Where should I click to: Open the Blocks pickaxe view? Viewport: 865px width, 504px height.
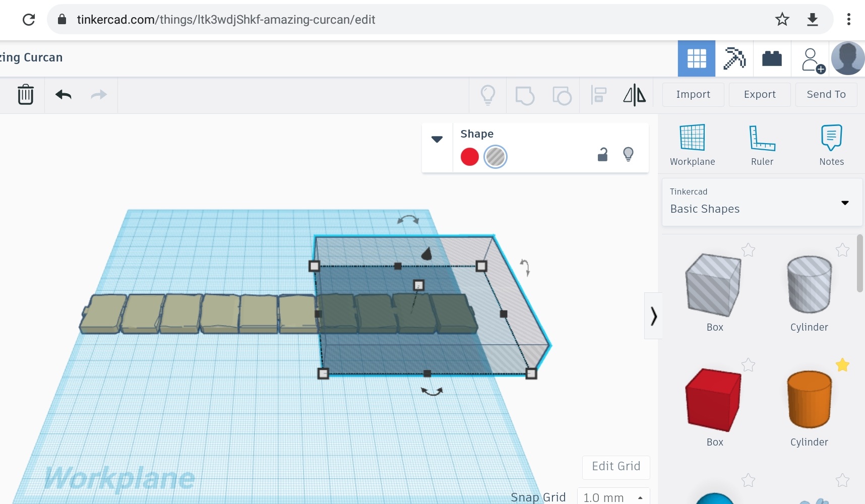pos(734,58)
